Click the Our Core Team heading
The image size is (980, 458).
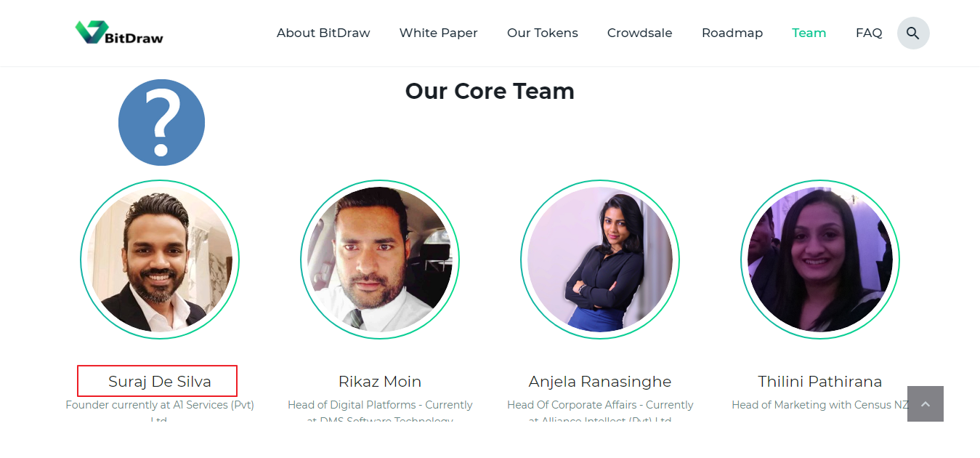point(490,91)
